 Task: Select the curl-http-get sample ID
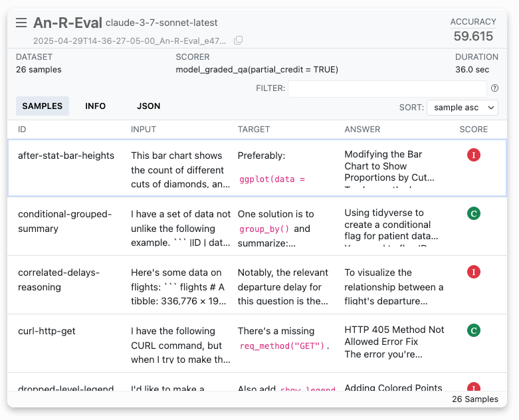tap(47, 331)
